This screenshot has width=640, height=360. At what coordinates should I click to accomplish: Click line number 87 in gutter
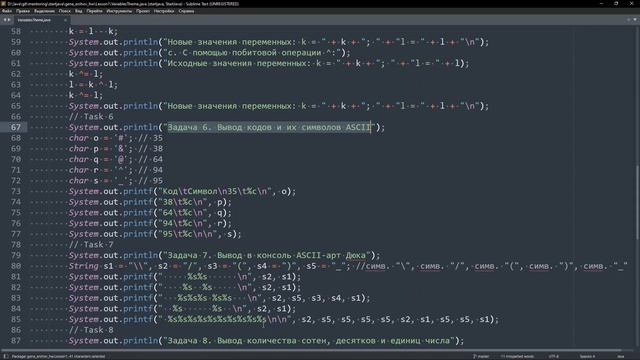point(16,340)
